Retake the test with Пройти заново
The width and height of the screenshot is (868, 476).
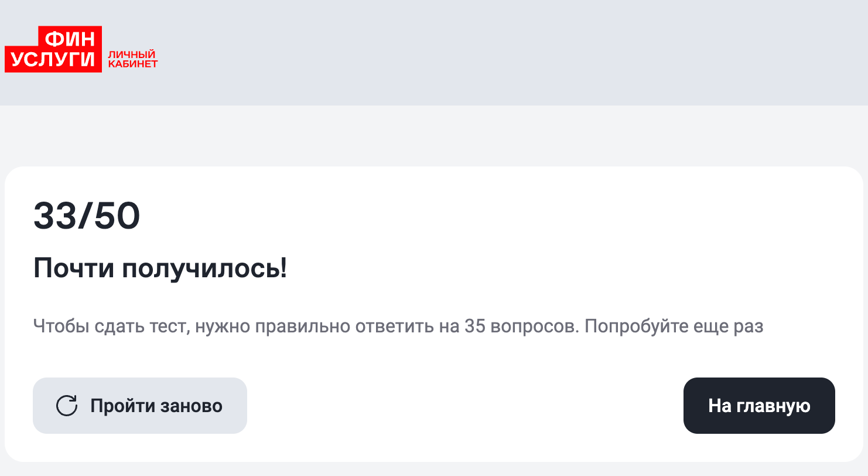tap(140, 406)
